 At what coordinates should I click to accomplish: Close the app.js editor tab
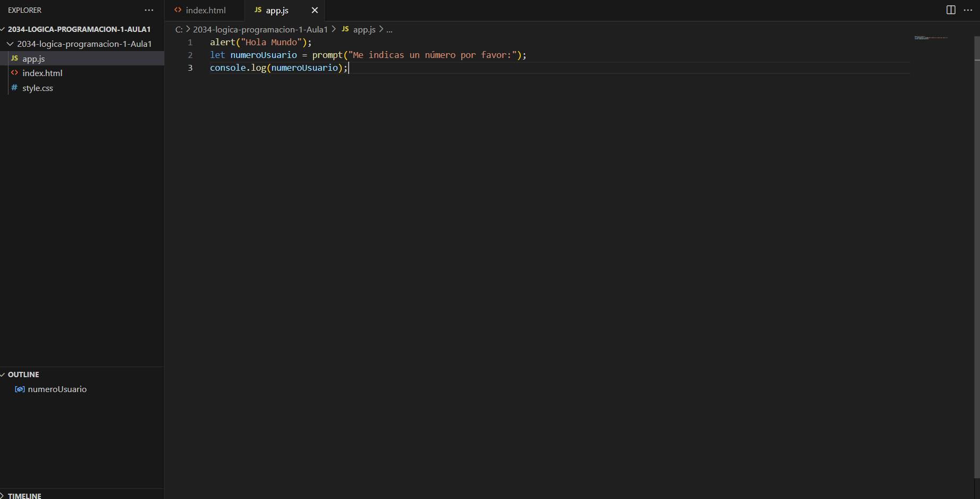click(x=315, y=10)
